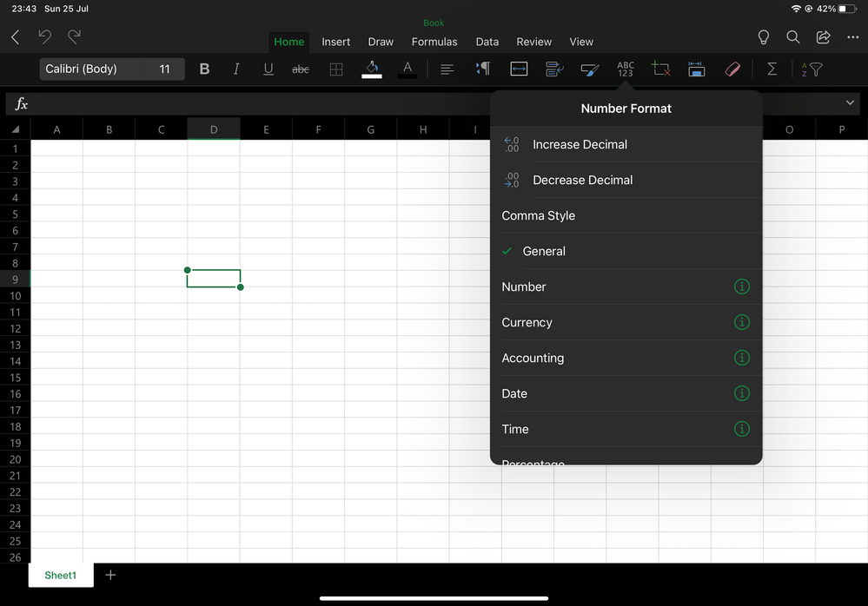Apply Comma Style format
Image resolution: width=868 pixels, height=606 pixels.
[x=626, y=215]
